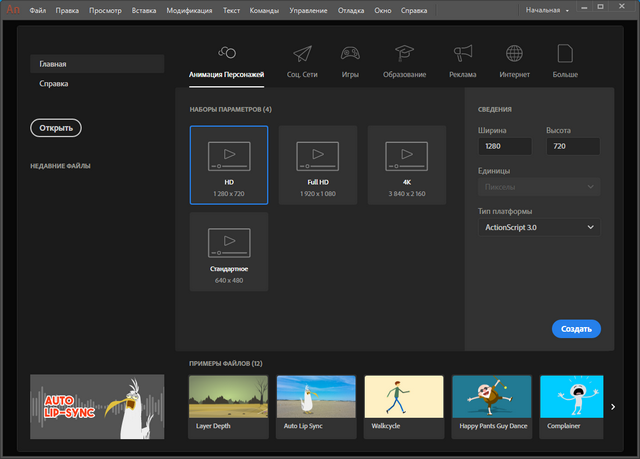Screen dimensions: 640x459
Task: Open the Файл menu
Action: pyautogui.click(x=38, y=10)
